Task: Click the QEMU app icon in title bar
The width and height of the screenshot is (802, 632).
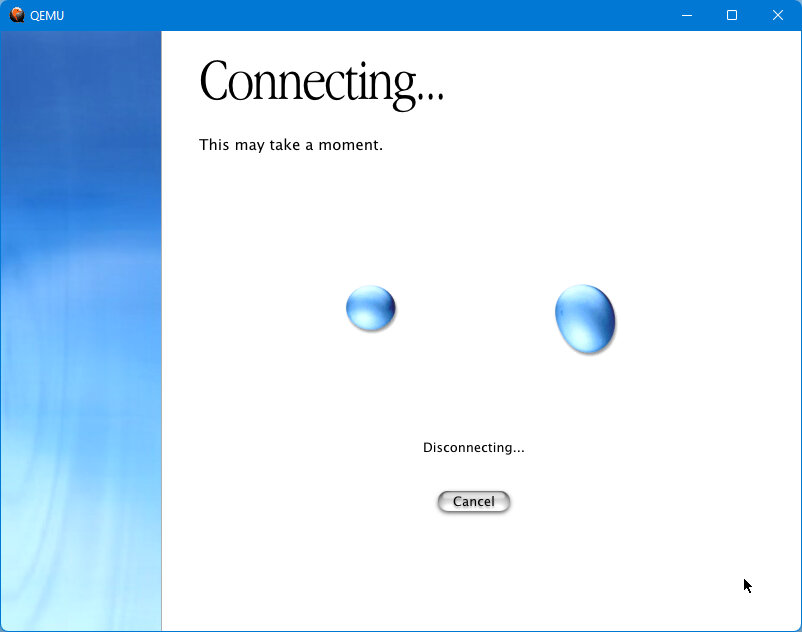Action: point(17,15)
